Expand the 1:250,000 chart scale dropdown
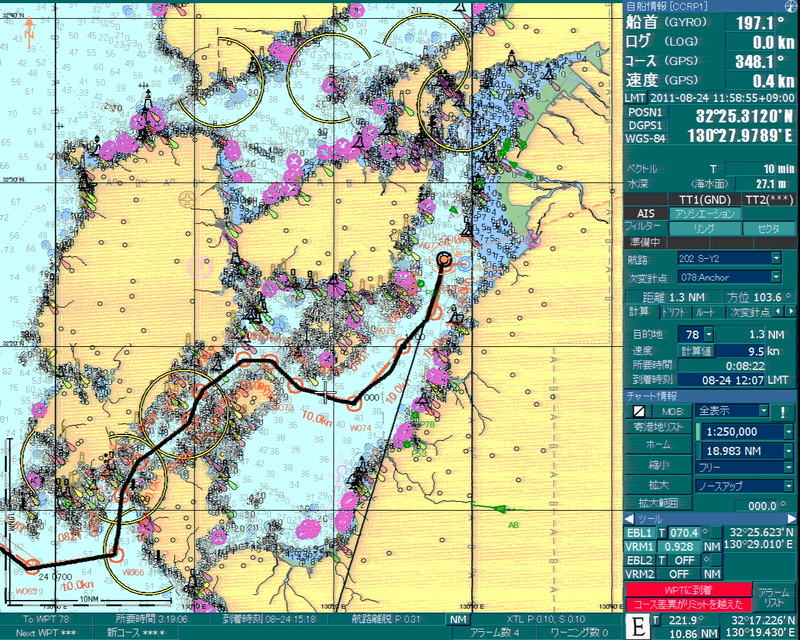 [x=789, y=431]
